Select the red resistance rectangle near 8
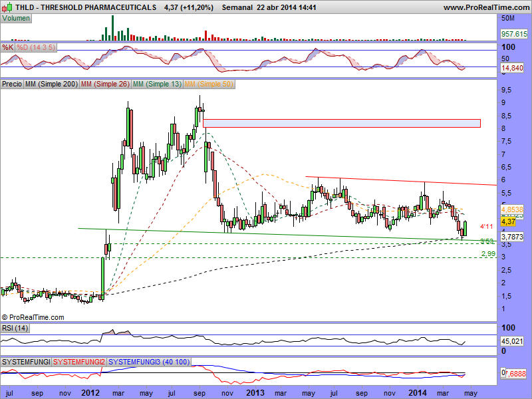The width and height of the screenshot is (532, 399). click(x=342, y=123)
